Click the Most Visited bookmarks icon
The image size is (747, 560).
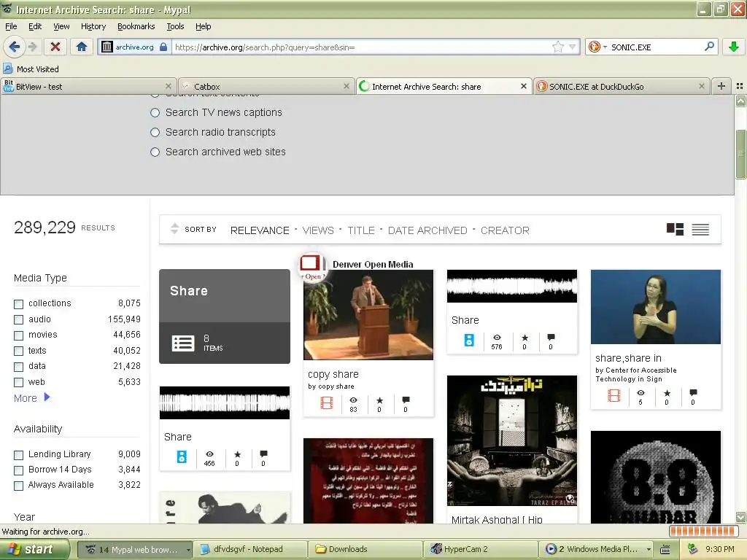pyautogui.click(x=7, y=69)
